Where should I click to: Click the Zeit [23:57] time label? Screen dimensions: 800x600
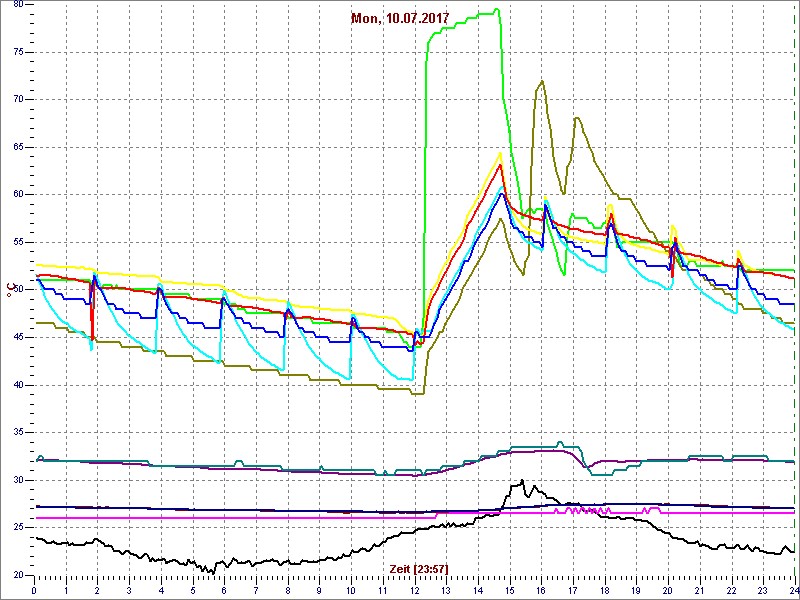coord(419,569)
